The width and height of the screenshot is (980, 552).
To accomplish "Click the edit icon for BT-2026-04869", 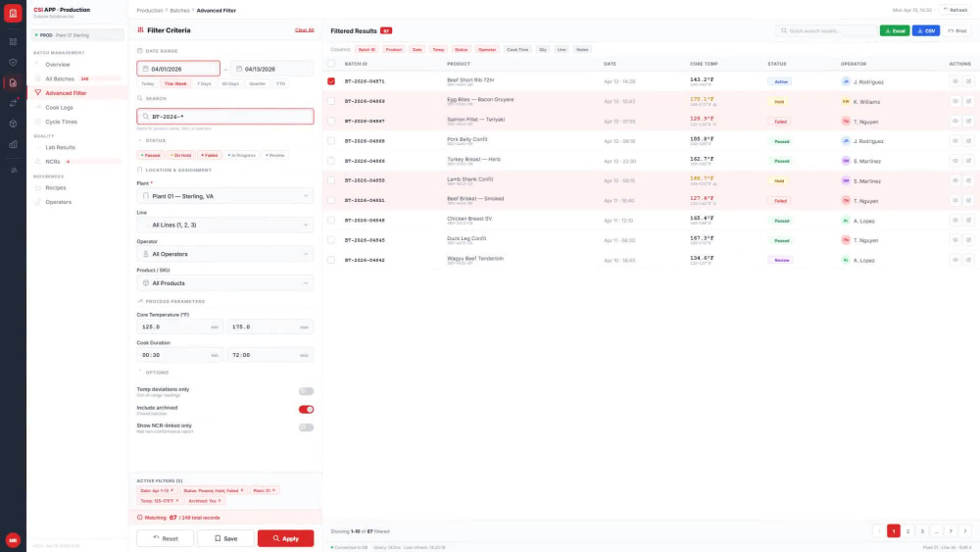I will 969,101.
